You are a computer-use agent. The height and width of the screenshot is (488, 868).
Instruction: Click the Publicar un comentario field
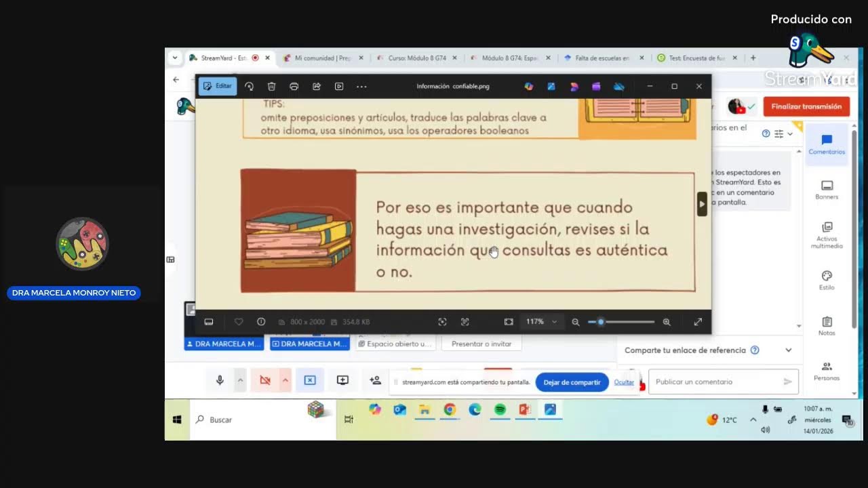(723, 382)
